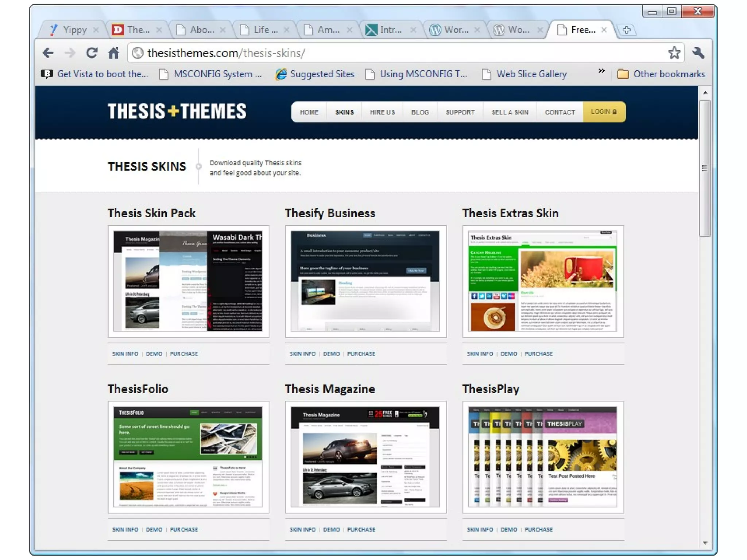This screenshot has width=747, height=560.
Task: Click the browser back arrow
Action: click(48, 53)
